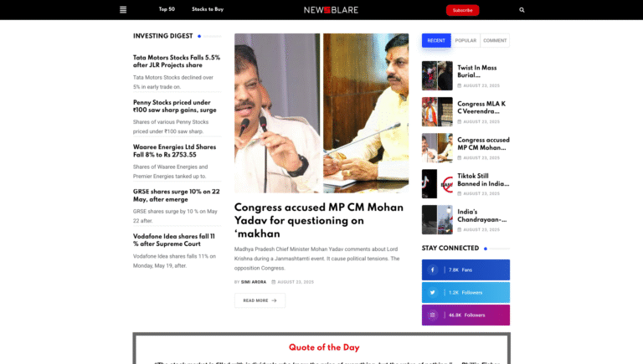Viewport: 643px width, 364px height.
Task: Click the arrow icon in Read More
Action: 274,300
